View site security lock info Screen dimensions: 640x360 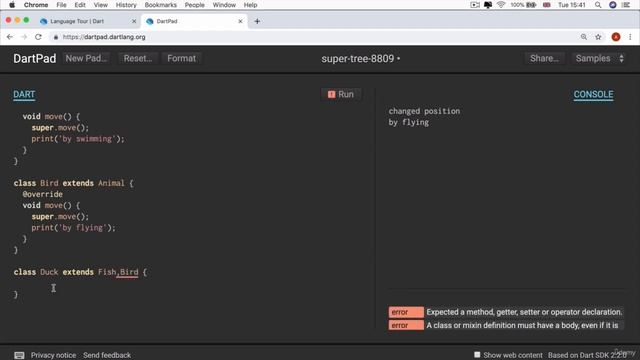tap(56, 37)
